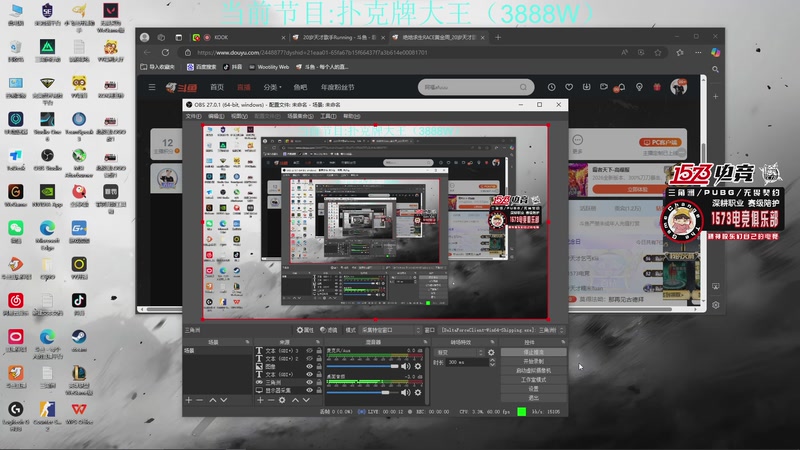
Task: Click 启动虚拟摄像机 button
Action: [533, 370]
